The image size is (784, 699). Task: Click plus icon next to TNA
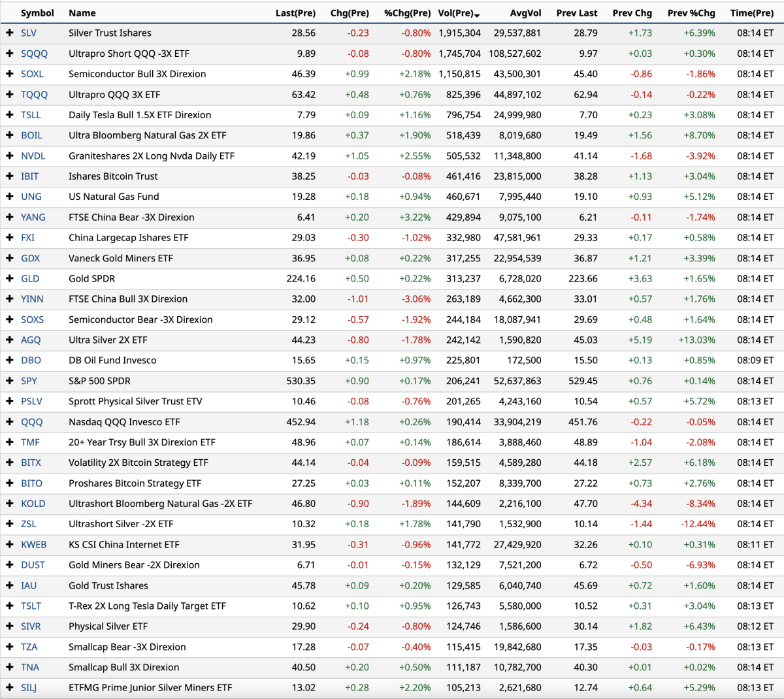point(10,667)
